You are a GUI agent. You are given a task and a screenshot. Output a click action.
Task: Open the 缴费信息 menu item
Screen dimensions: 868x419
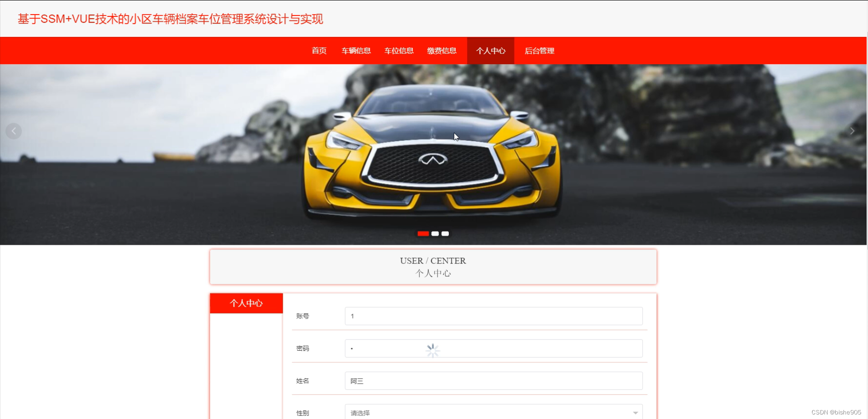[442, 50]
